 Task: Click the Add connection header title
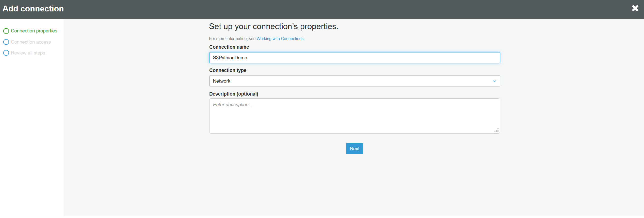[33, 9]
